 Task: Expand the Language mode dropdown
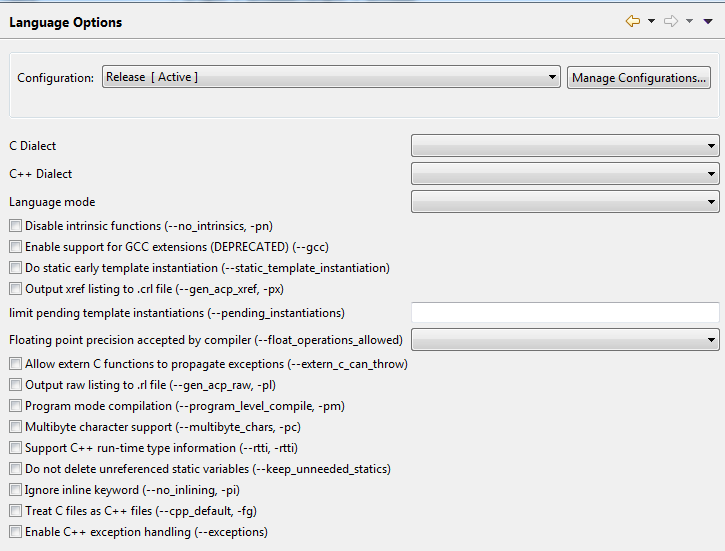pyautogui.click(x=565, y=202)
